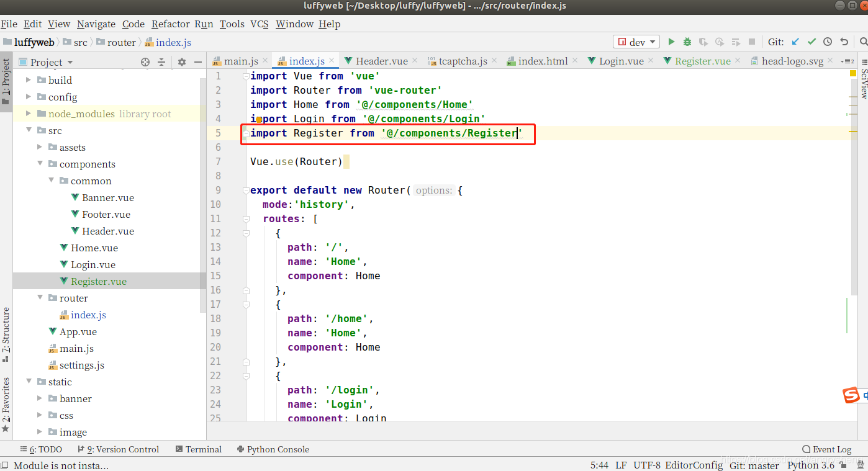Select settings.js in the project tree
868x471 pixels.
pos(82,365)
